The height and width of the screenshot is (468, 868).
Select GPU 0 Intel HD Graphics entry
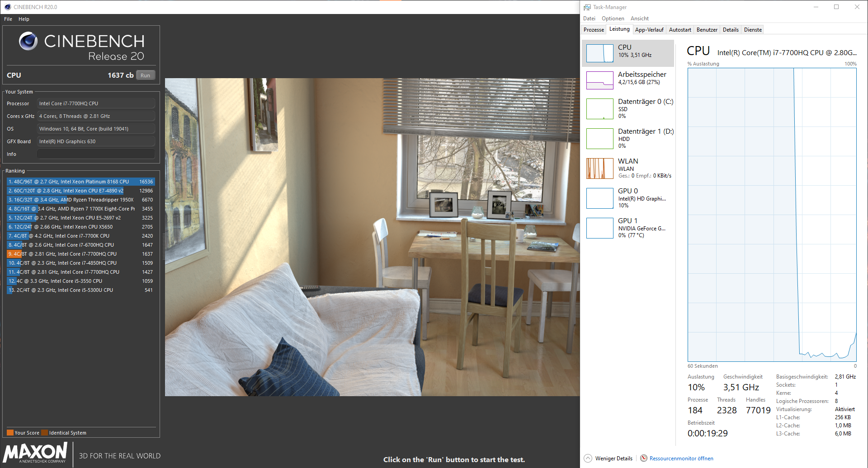(628, 198)
